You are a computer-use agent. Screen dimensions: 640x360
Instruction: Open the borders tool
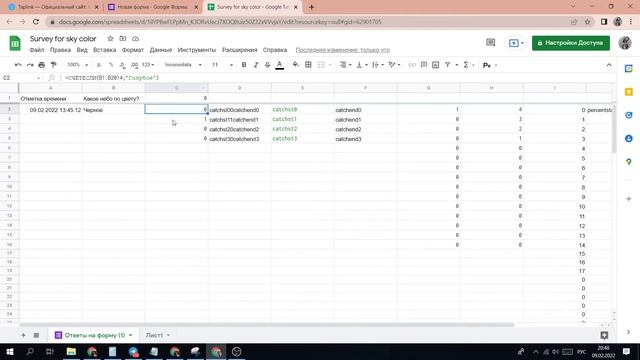tap(309, 65)
